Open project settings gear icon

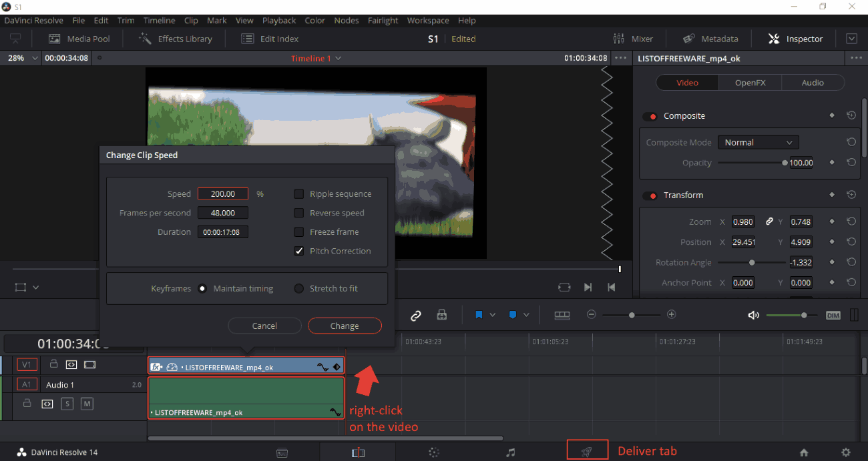pyautogui.click(x=846, y=452)
